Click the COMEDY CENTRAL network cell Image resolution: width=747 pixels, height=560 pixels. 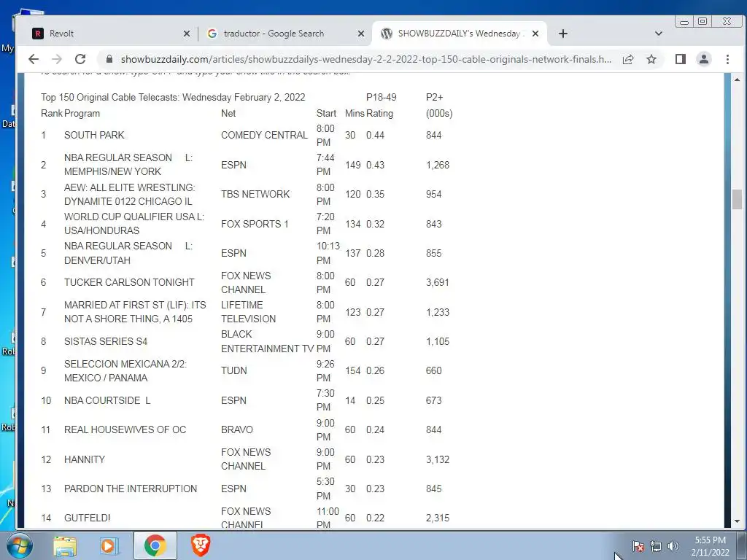[264, 135]
